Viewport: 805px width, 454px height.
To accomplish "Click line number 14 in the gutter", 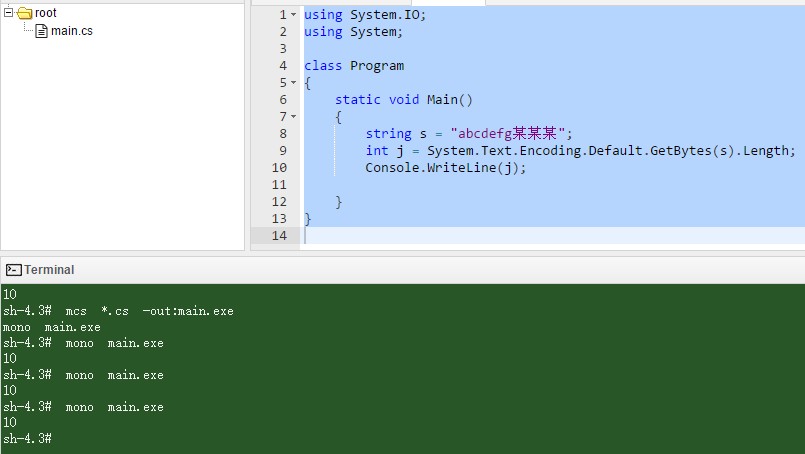I will click(279, 236).
